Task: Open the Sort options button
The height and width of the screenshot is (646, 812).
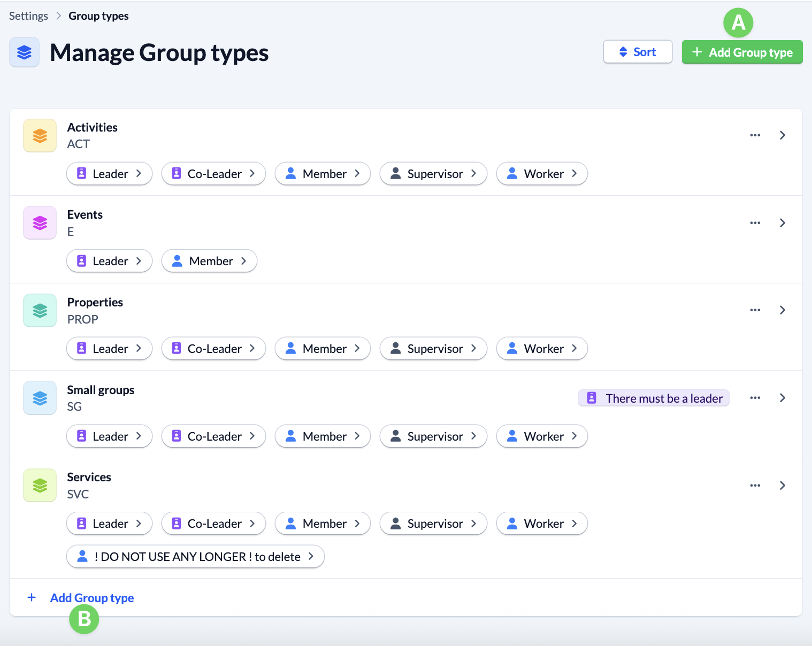Action: pyautogui.click(x=637, y=52)
